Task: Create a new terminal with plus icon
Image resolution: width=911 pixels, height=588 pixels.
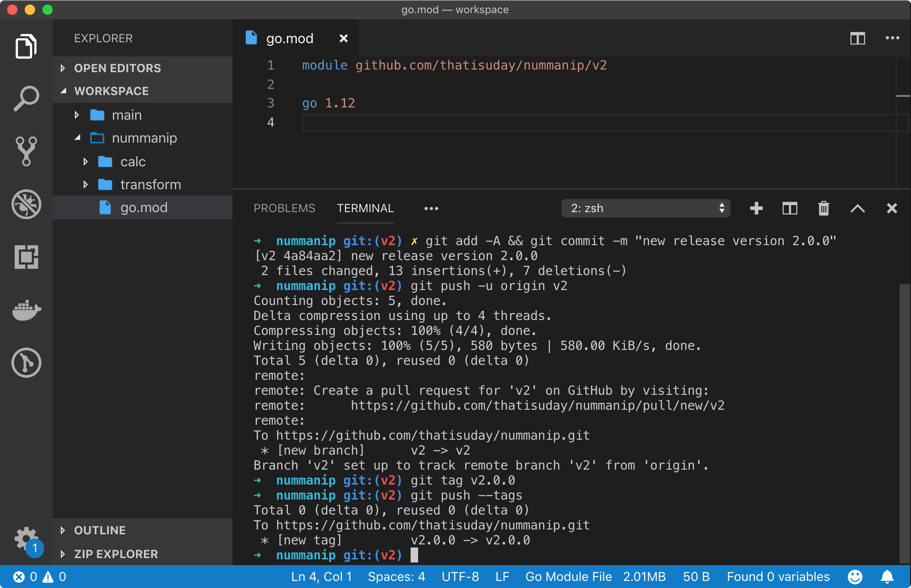Action: [756, 208]
